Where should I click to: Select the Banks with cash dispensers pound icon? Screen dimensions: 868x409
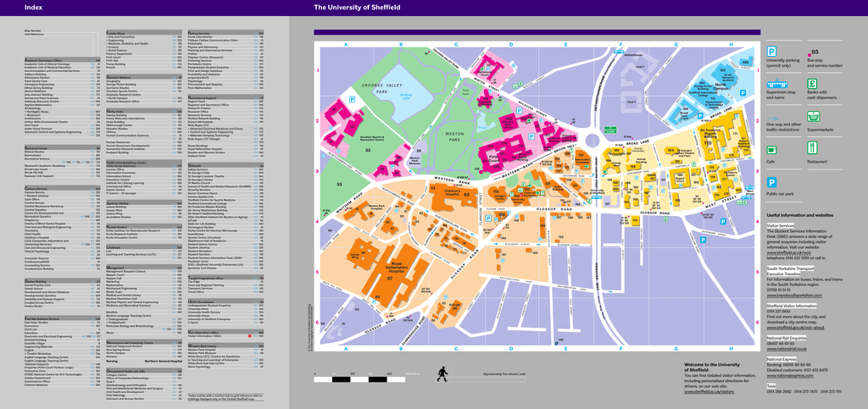point(813,84)
